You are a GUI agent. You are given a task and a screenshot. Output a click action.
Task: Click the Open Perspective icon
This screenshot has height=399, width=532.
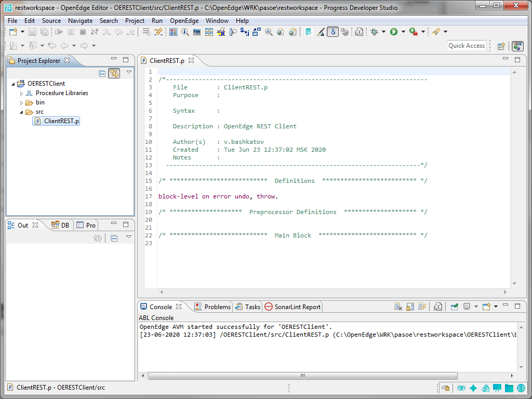click(x=501, y=46)
